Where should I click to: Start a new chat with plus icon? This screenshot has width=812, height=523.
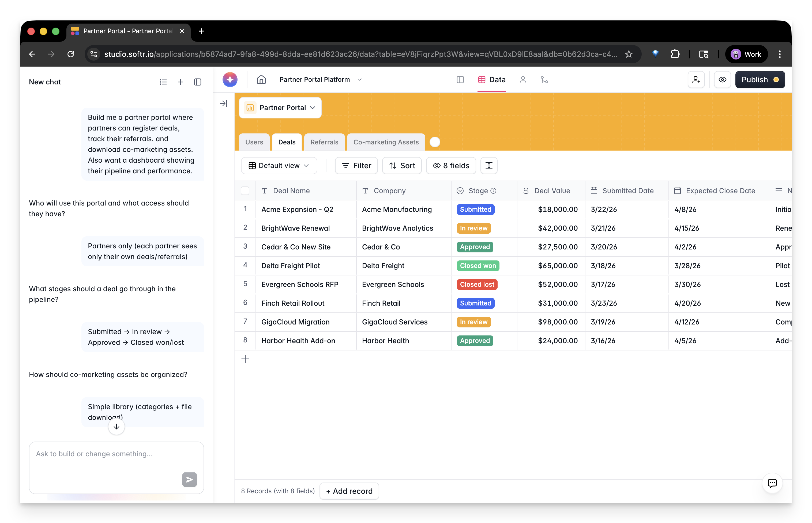[x=180, y=82]
